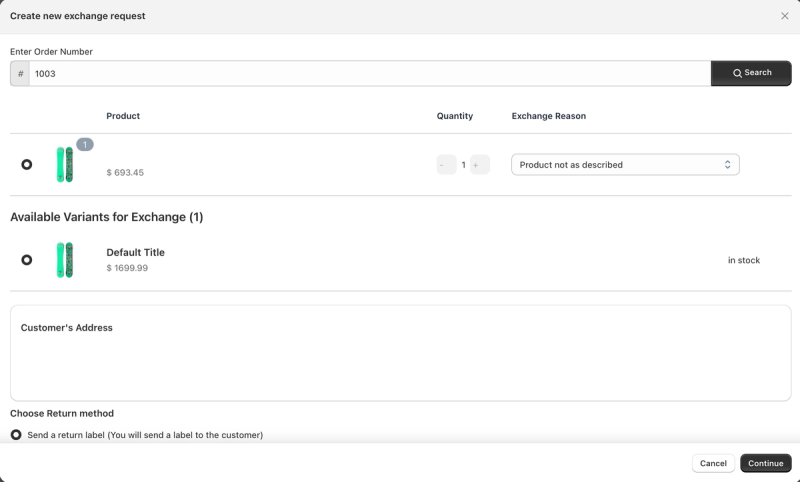Focus the order number input field
This screenshot has width=800, height=482.
pyautogui.click(x=370, y=73)
